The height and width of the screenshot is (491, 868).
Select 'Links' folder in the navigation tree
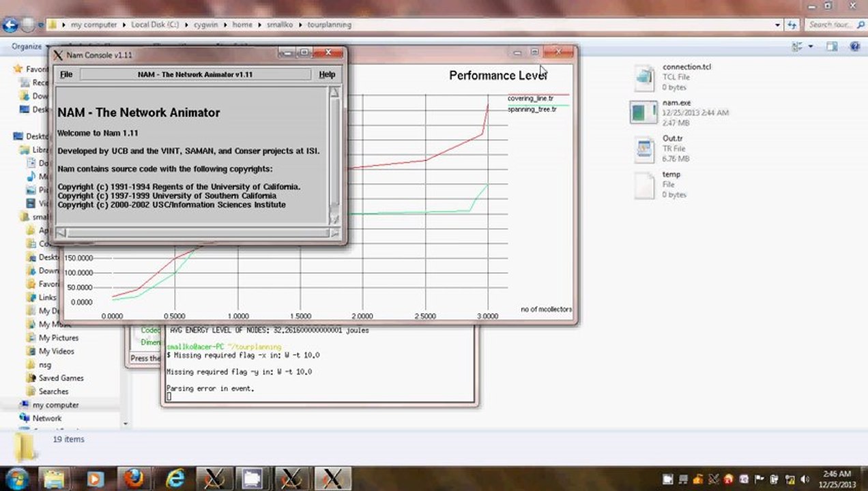(x=48, y=297)
